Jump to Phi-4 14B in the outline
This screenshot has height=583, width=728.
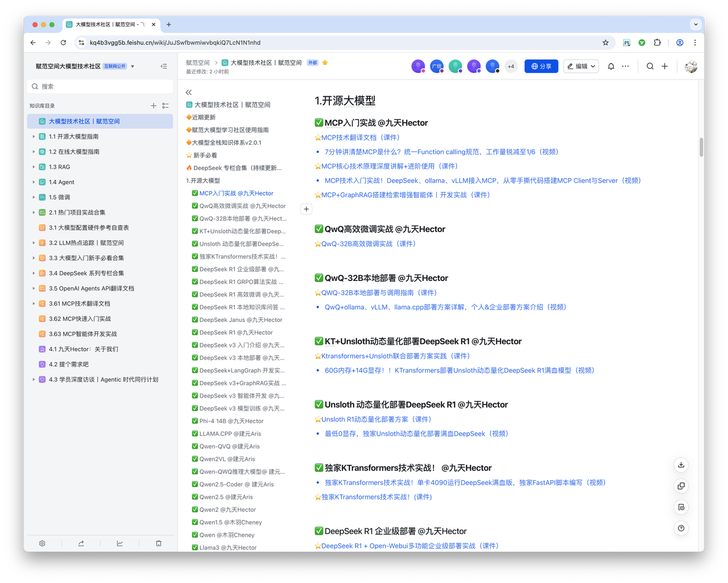click(x=227, y=421)
